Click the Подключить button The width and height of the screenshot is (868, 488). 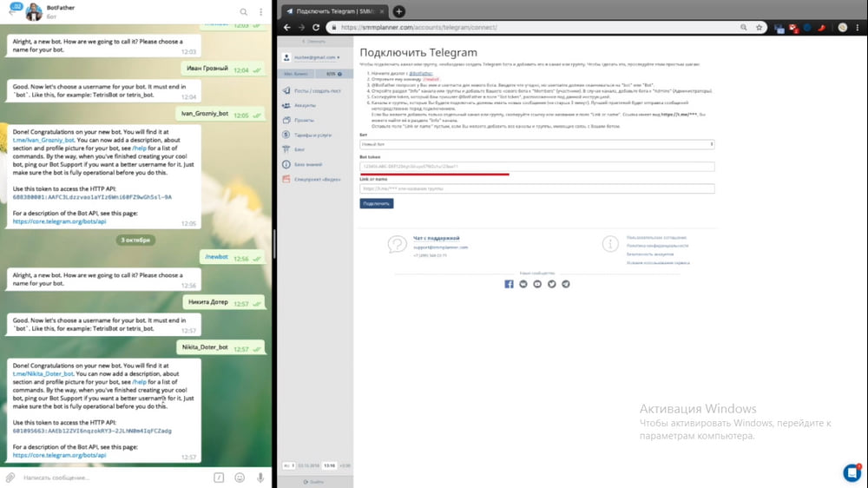click(x=377, y=204)
